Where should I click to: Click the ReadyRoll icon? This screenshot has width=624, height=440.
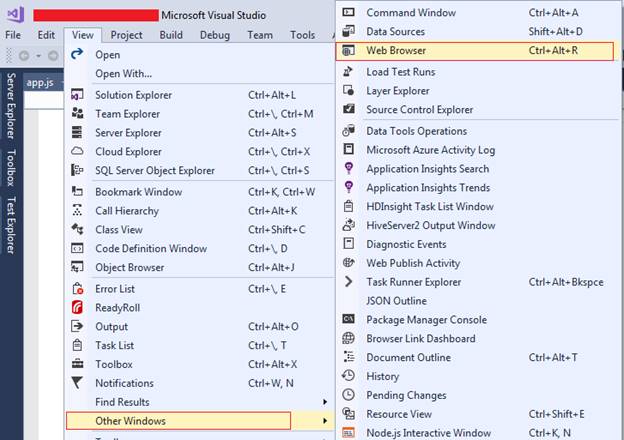77,308
